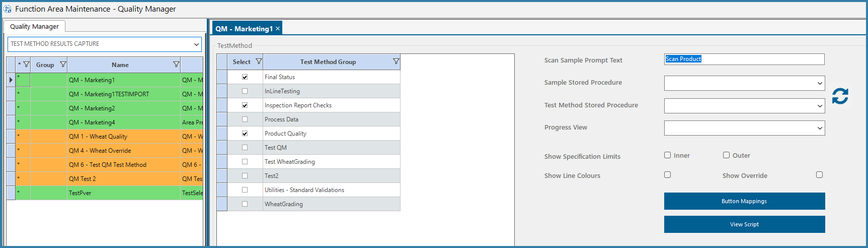This screenshot has height=248, width=868.
Task: Uncheck the Final Status checkbox
Action: pos(245,77)
